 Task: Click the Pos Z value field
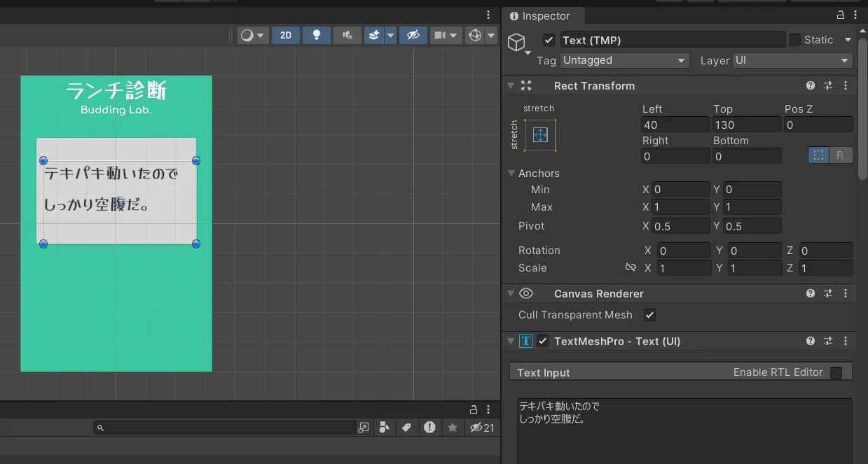[x=818, y=125]
